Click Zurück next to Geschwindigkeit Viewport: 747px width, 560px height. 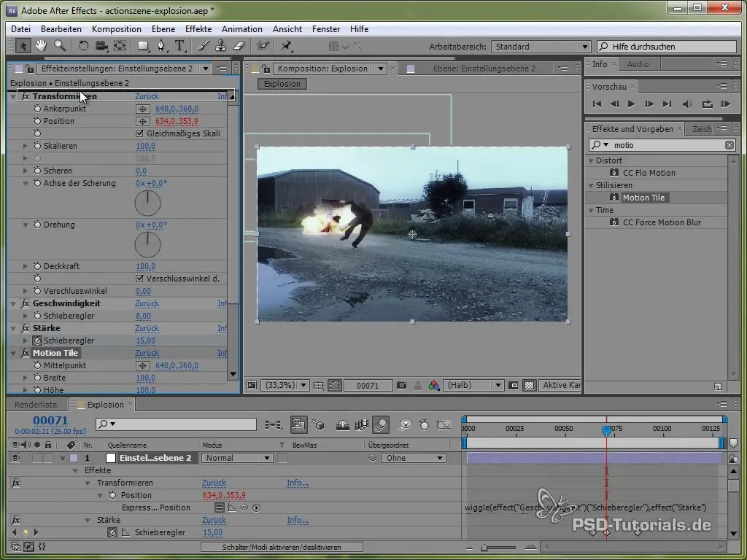click(x=147, y=304)
